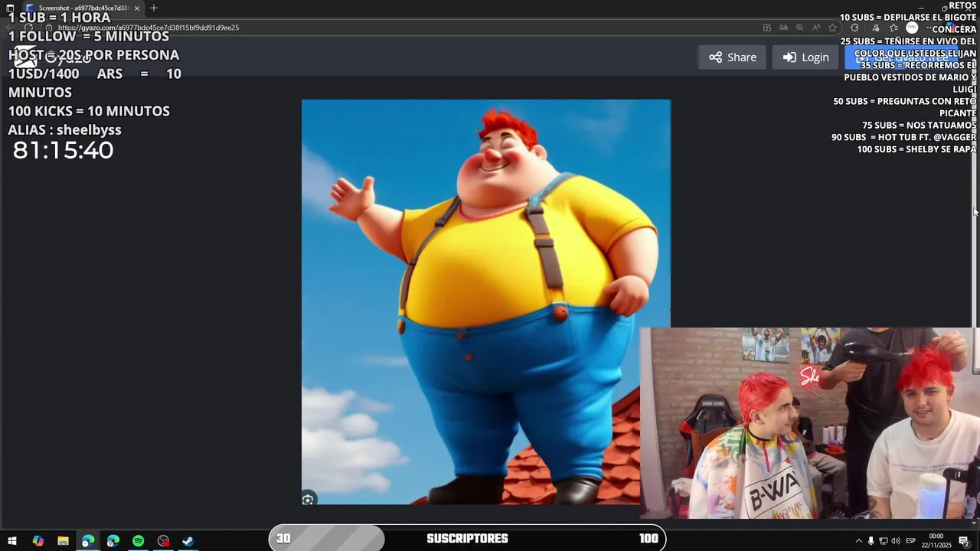Image resolution: width=980 pixels, height=551 pixels.
Task: Click the capture icon at the image corner
Action: [308, 500]
